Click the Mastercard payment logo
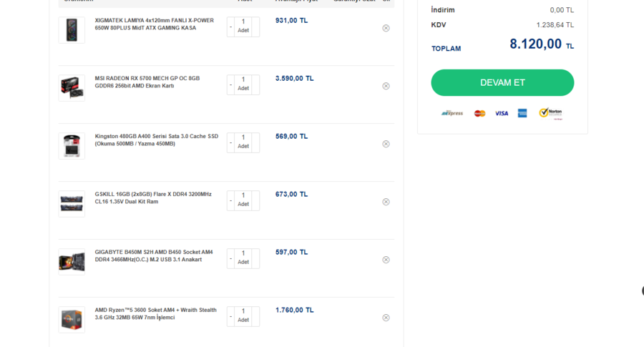Screen dimensions: 644x347 tap(479, 113)
